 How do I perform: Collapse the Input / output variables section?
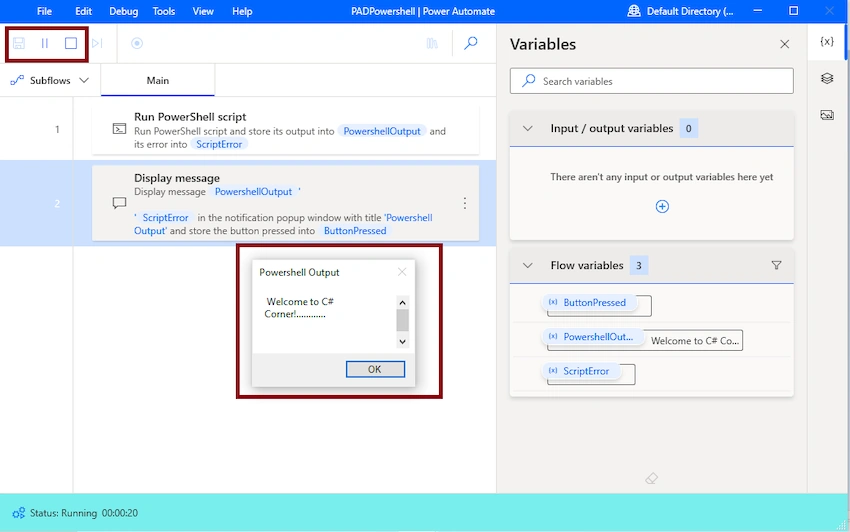[x=527, y=129]
